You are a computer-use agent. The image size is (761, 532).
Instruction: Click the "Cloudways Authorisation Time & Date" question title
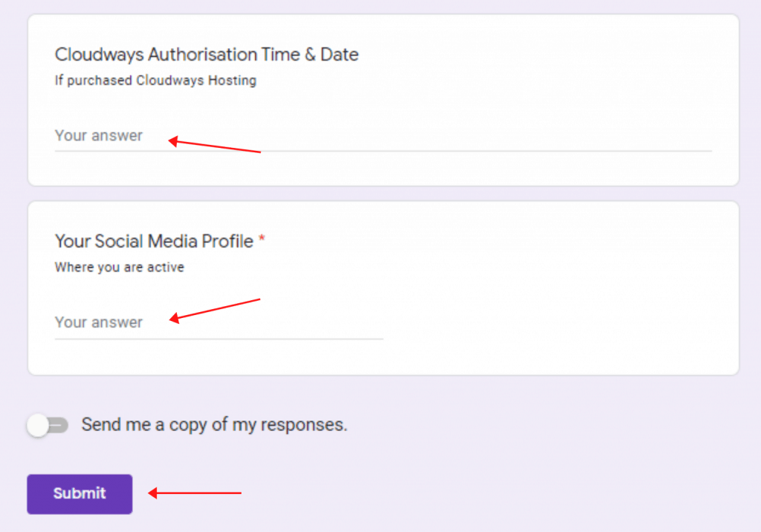tap(207, 54)
